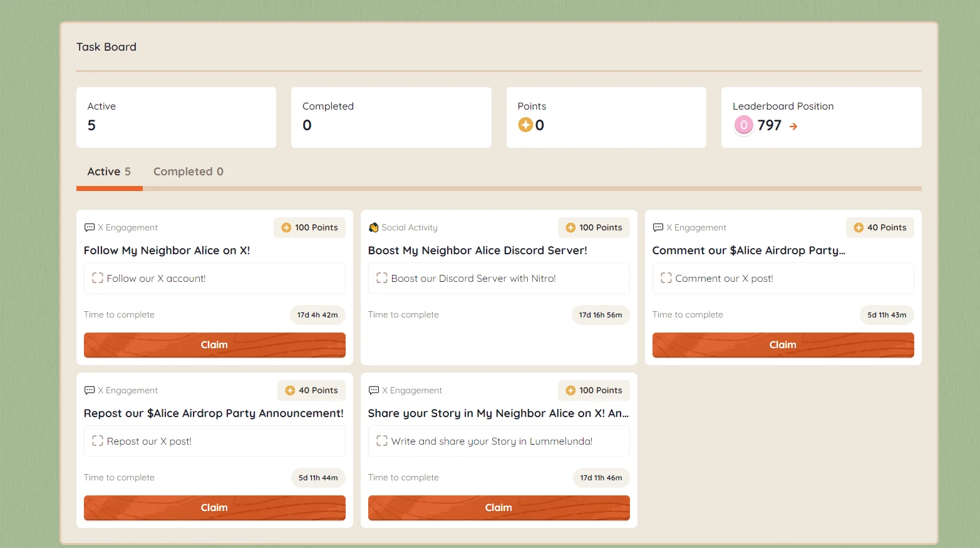Viewport: 980px width, 548px height.
Task: Click chat icon on Share your Story card
Action: [374, 390]
